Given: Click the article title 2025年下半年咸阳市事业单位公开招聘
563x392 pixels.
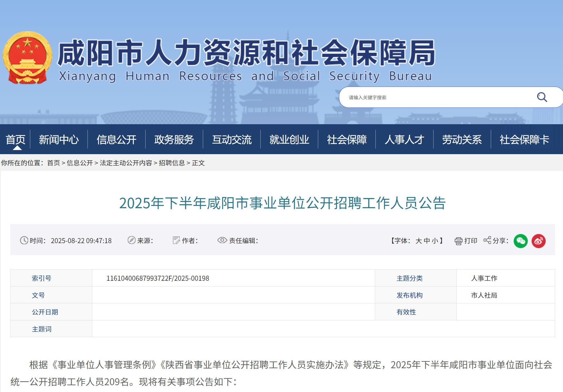Looking at the screenshot, I should (282, 203).
